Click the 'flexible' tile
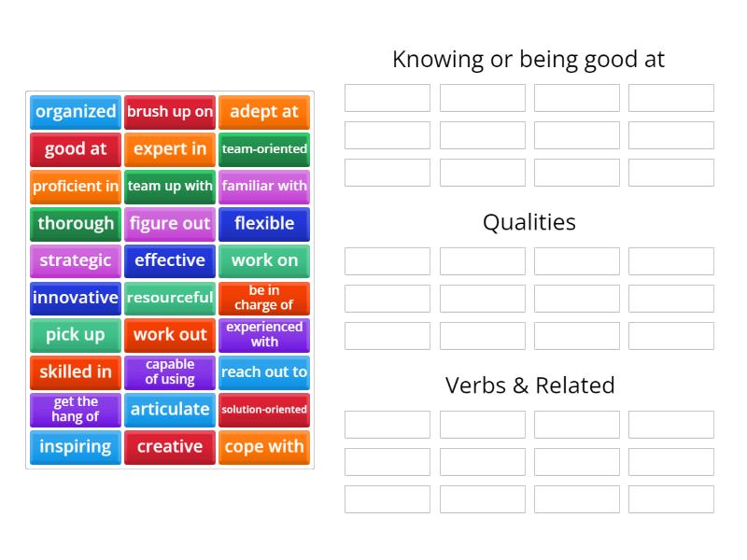The image size is (747, 560). (264, 224)
